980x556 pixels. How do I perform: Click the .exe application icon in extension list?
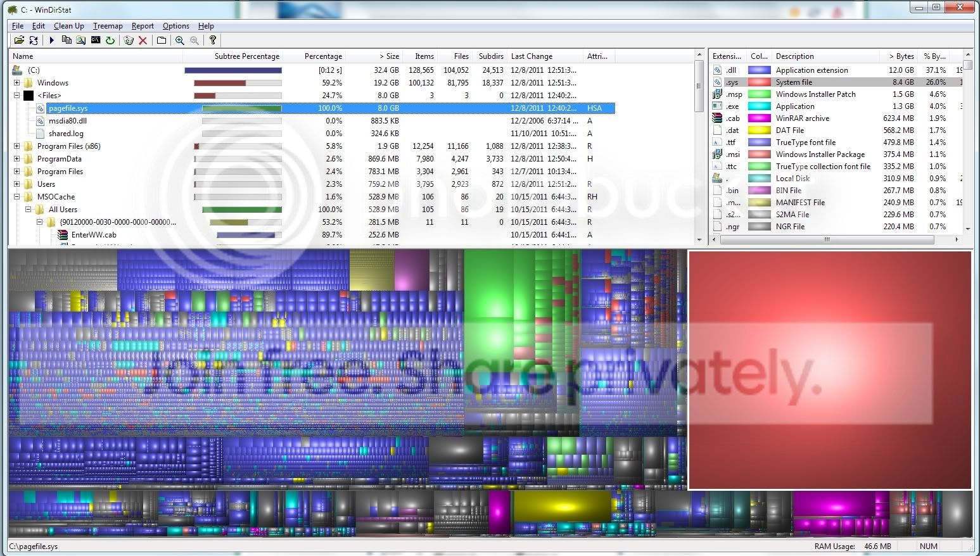pyautogui.click(x=717, y=106)
